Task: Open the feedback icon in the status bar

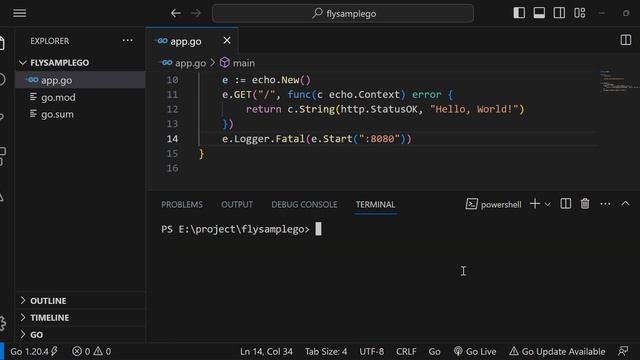Action: coord(623,351)
